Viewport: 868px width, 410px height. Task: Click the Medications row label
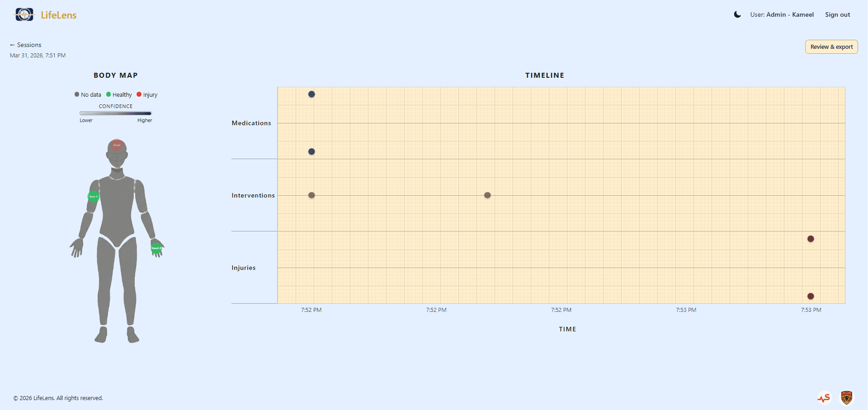pos(251,123)
